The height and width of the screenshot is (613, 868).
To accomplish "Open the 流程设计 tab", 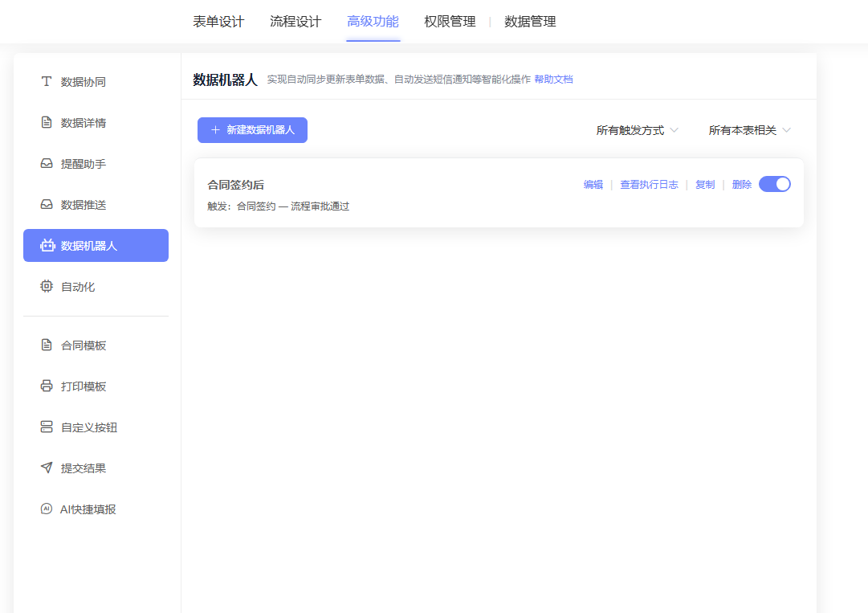I will tap(295, 22).
